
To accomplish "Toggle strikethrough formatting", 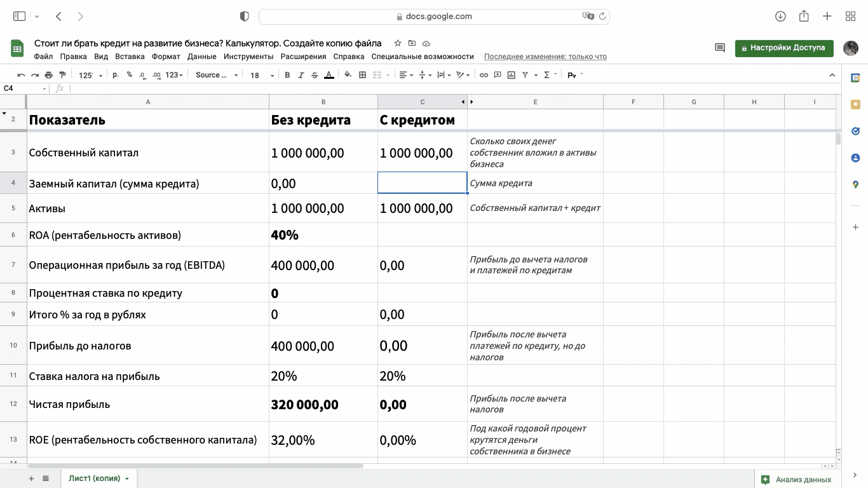I will point(315,75).
